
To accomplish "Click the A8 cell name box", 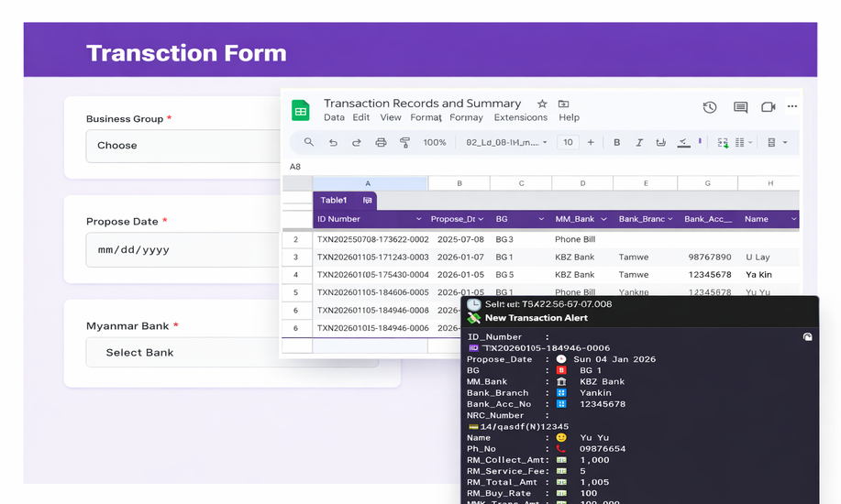I will point(295,167).
